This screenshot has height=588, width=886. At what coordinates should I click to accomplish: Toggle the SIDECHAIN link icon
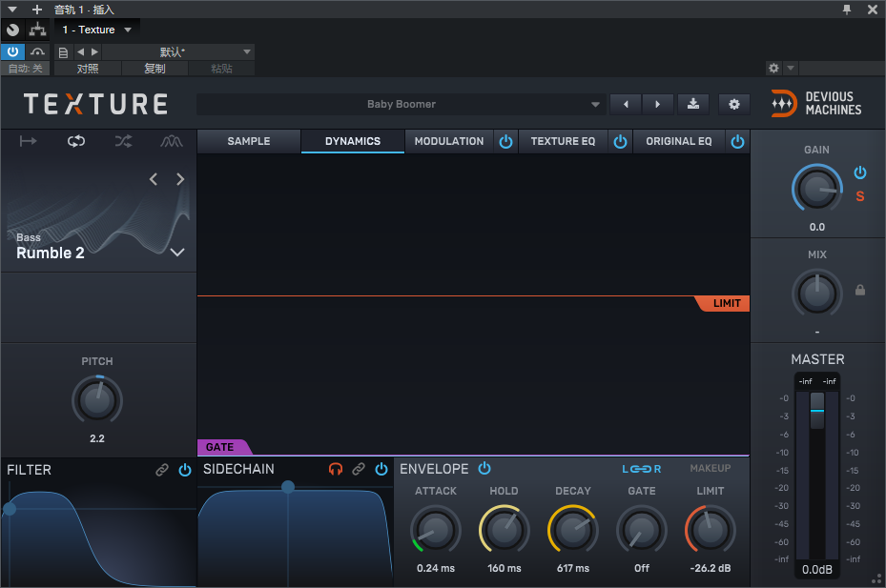[x=359, y=469]
